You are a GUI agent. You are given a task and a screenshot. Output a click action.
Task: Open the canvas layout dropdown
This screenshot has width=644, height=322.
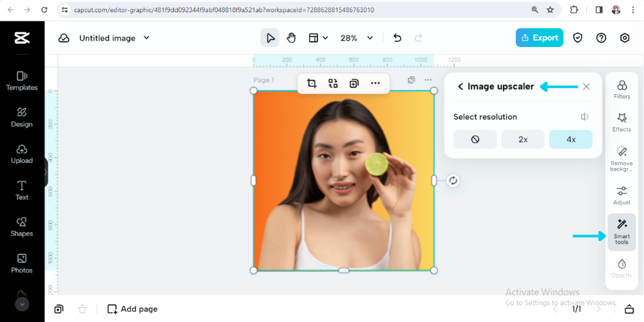click(x=318, y=38)
